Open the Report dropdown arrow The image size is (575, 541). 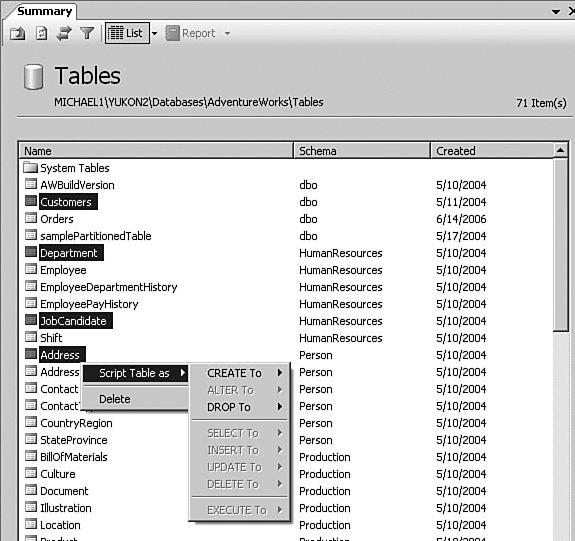[x=227, y=33]
